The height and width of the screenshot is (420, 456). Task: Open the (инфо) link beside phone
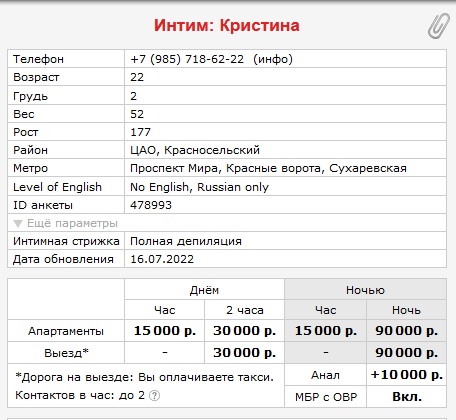point(273,59)
